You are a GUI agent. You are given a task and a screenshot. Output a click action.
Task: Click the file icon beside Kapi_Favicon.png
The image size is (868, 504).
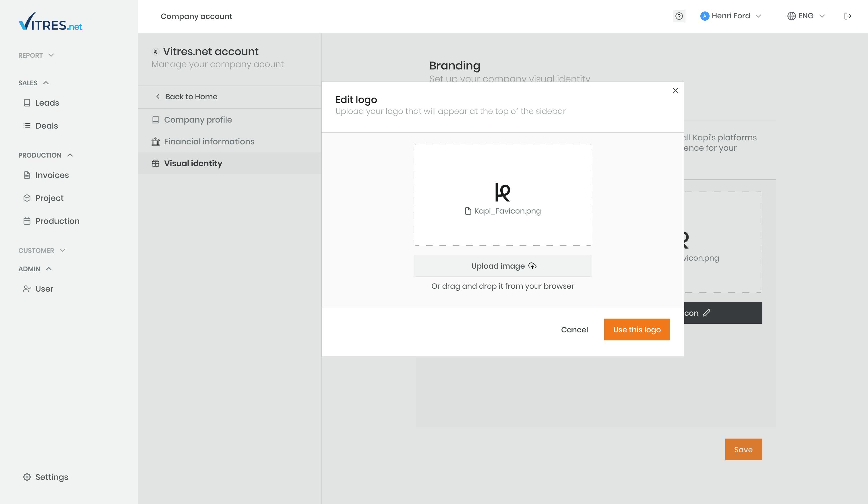(x=468, y=211)
